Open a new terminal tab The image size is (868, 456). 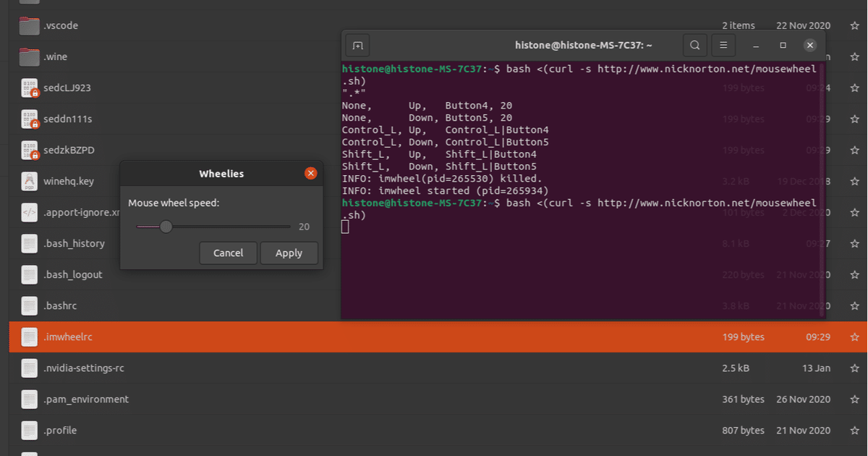[x=357, y=45]
